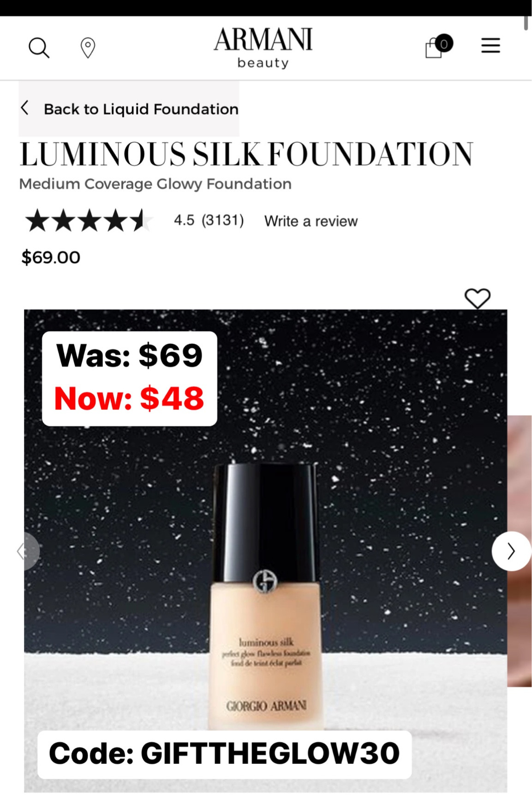Show previous product image arrow

coord(27,551)
